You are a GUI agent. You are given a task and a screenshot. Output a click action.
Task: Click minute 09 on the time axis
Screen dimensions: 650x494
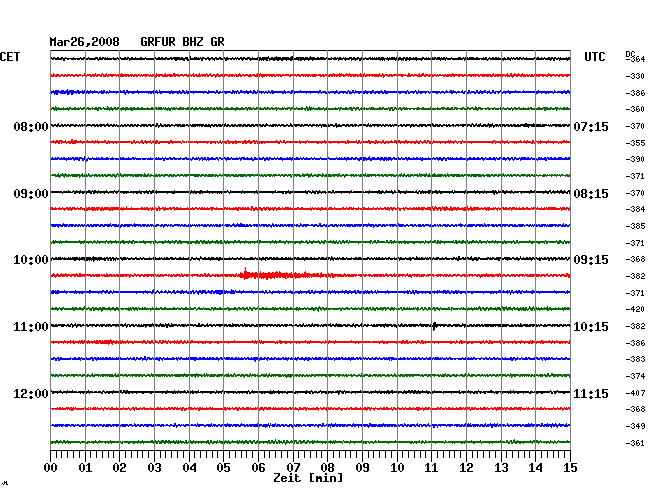coord(362,468)
